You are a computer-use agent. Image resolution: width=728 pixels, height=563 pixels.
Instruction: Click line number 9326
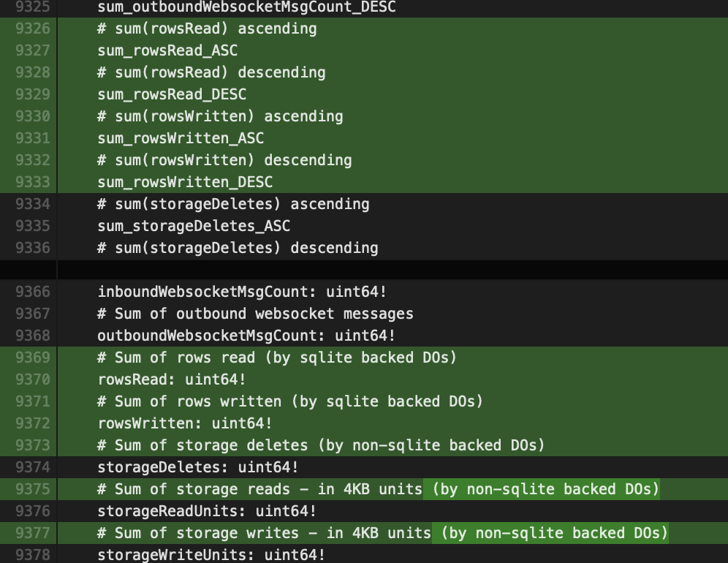coord(32,29)
